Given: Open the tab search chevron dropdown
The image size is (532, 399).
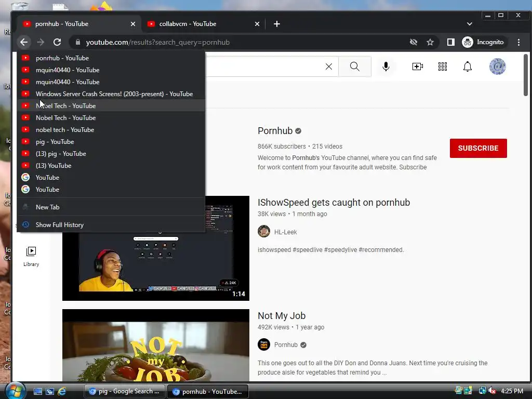Looking at the screenshot, I should coord(470,24).
